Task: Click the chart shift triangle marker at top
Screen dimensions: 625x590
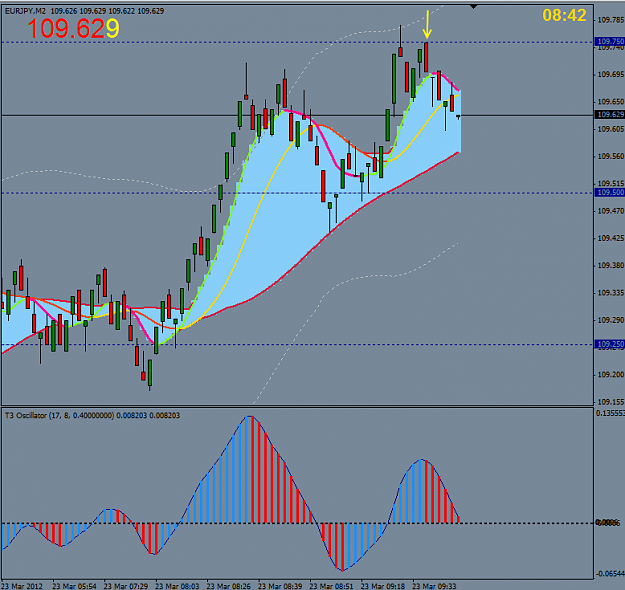Action: pyautogui.click(x=474, y=7)
